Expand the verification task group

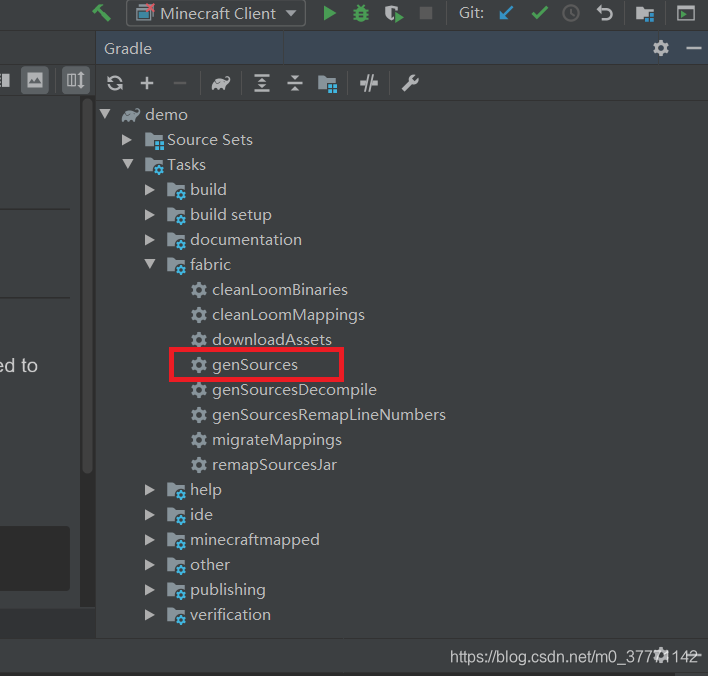click(x=149, y=615)
